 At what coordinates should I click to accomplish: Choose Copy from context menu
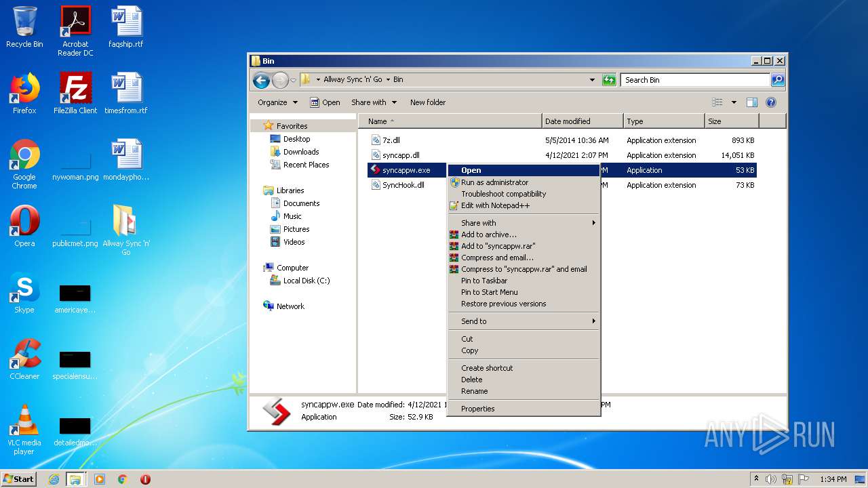coord(524,350)
